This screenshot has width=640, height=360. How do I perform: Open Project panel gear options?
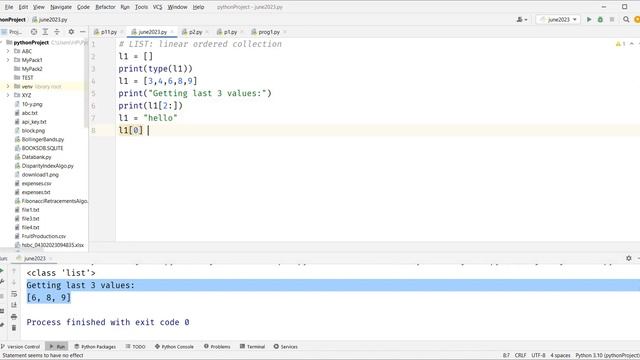[71, 32]
